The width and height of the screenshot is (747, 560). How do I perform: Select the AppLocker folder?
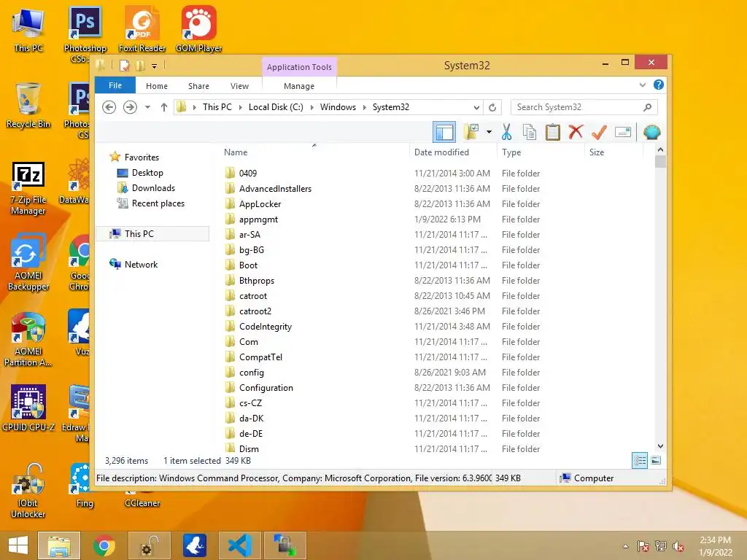(x=260, y=204)
